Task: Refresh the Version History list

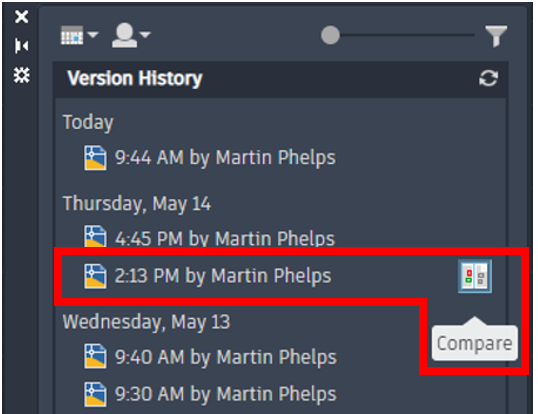Action: [488, 79]
